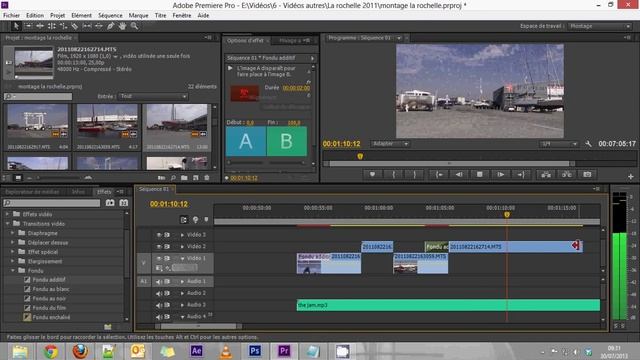This screenshot has width=640, height=360.
Task: Click Mark Out button in Program monitor
Action: coord(415,174)
